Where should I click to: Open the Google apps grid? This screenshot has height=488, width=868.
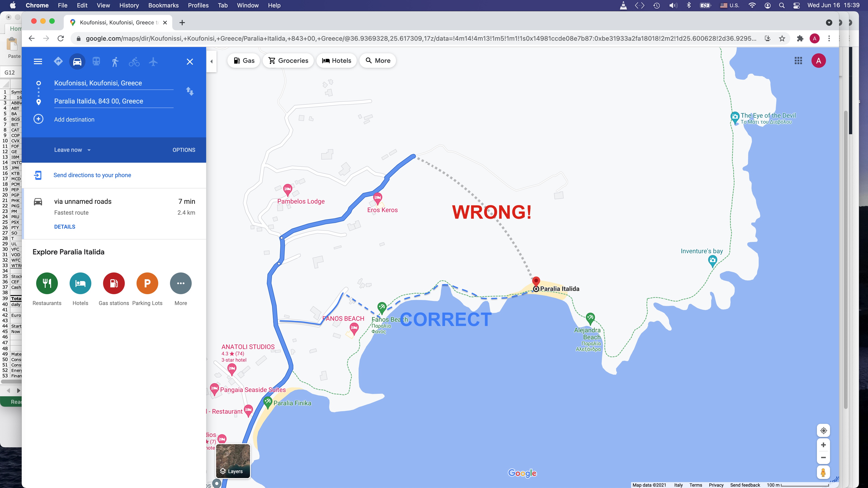coord(798,61)
